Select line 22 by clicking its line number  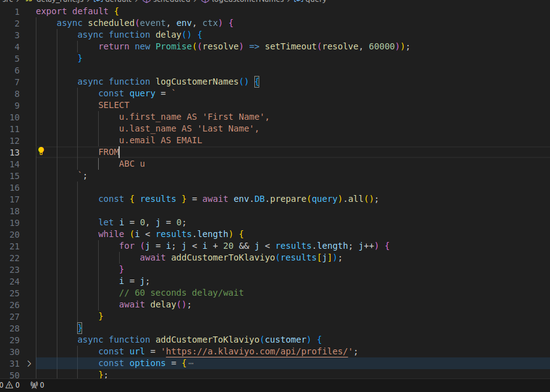pos(14,257)
